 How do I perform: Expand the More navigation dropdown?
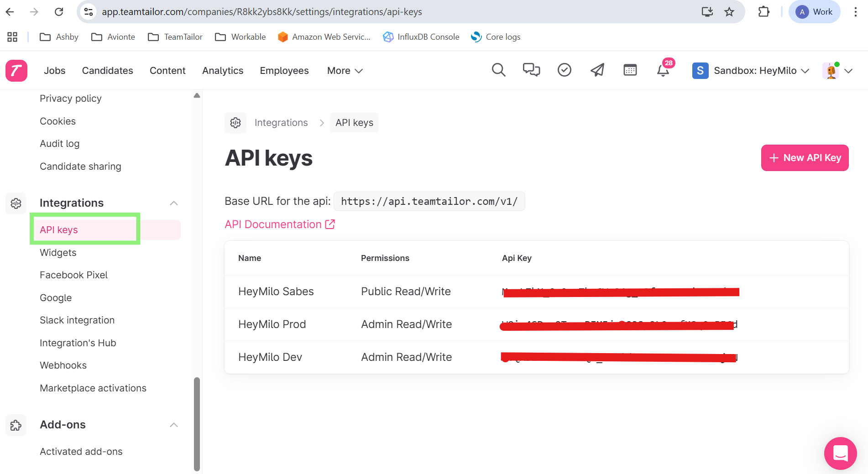(x=345, y=71)
